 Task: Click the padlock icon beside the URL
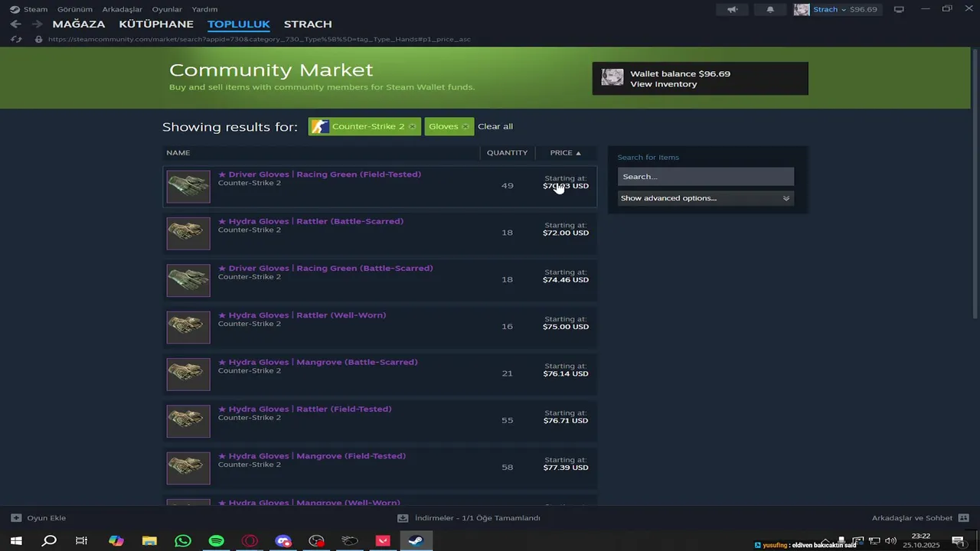point(38,39)
